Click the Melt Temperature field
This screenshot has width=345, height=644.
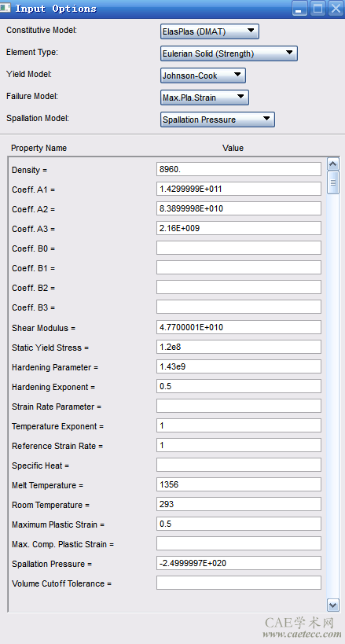[x=239, y=484]
